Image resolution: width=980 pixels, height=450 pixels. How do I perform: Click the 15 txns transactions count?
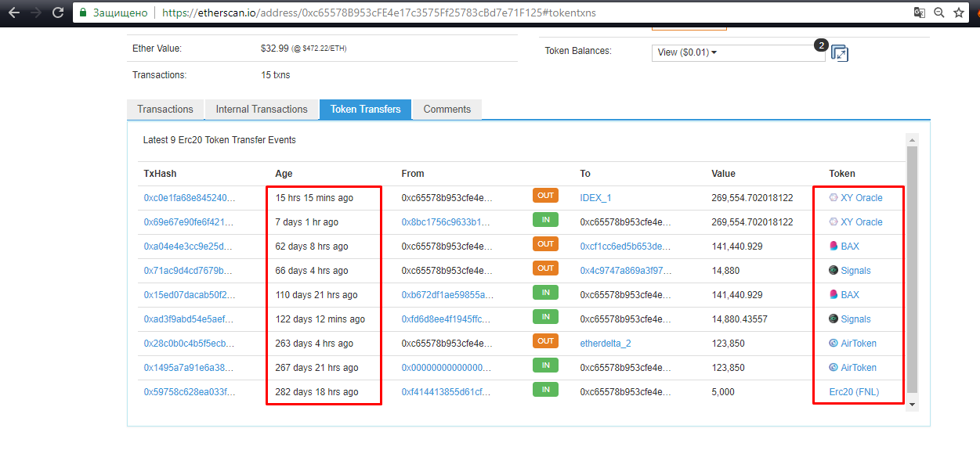click(276, 76)
